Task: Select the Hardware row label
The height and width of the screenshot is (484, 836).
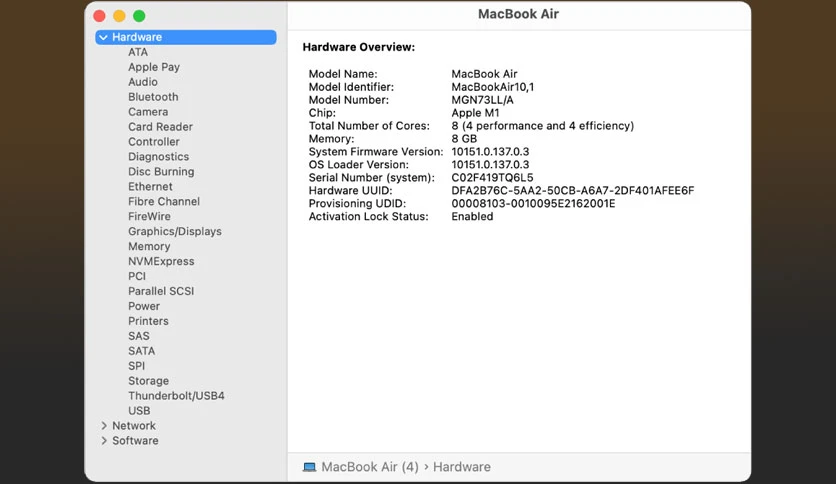Action: (136, 37)
